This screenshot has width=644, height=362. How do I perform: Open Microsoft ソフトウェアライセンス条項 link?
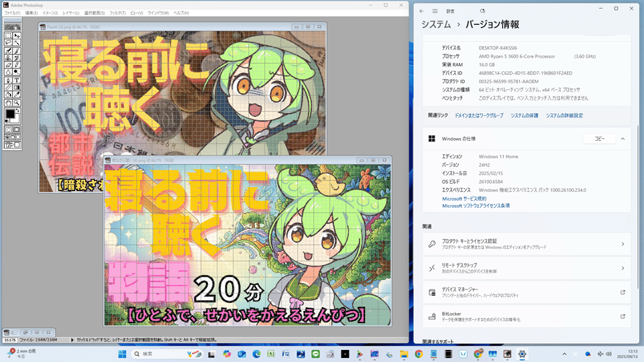coord(476,206)
